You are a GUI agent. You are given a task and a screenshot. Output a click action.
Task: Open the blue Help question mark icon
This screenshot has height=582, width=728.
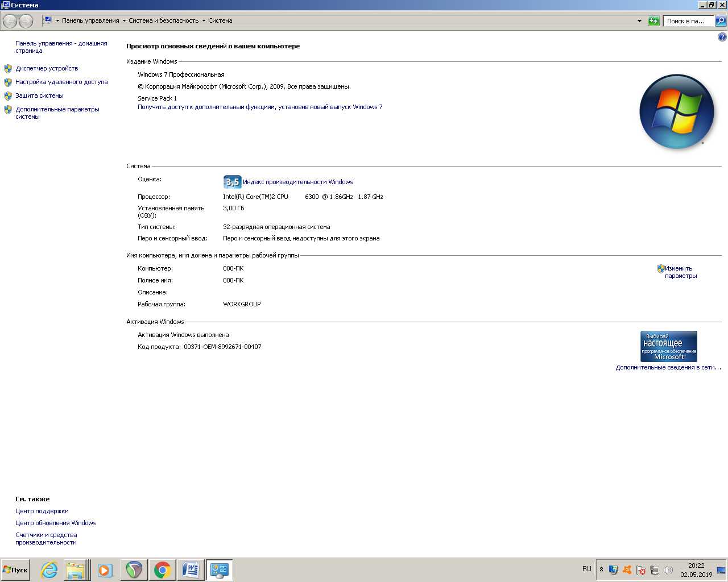point(722,37)
